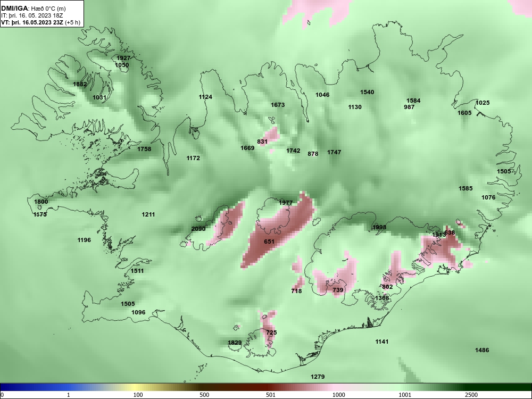
Task: Select the 1141 value off the southeast coast
Action: (x=381, y=342)
